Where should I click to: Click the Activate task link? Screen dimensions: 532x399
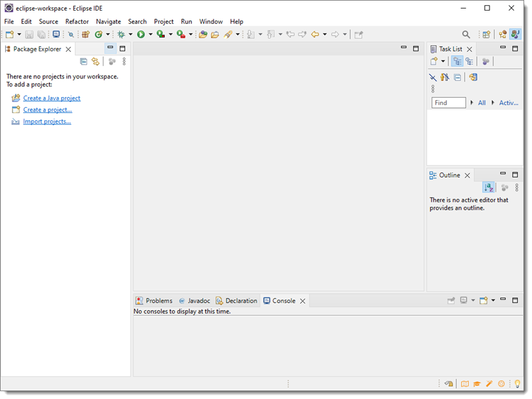(x=509, y=103)
